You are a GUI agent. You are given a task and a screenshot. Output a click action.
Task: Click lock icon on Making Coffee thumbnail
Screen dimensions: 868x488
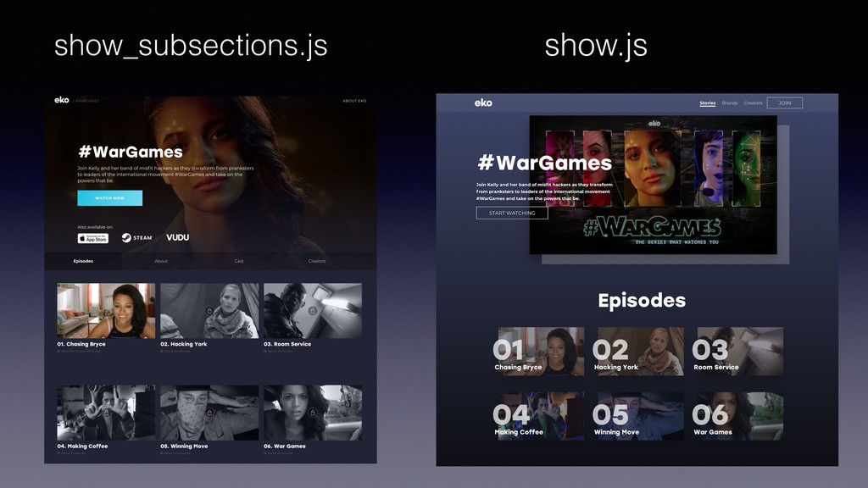point(106,413)
